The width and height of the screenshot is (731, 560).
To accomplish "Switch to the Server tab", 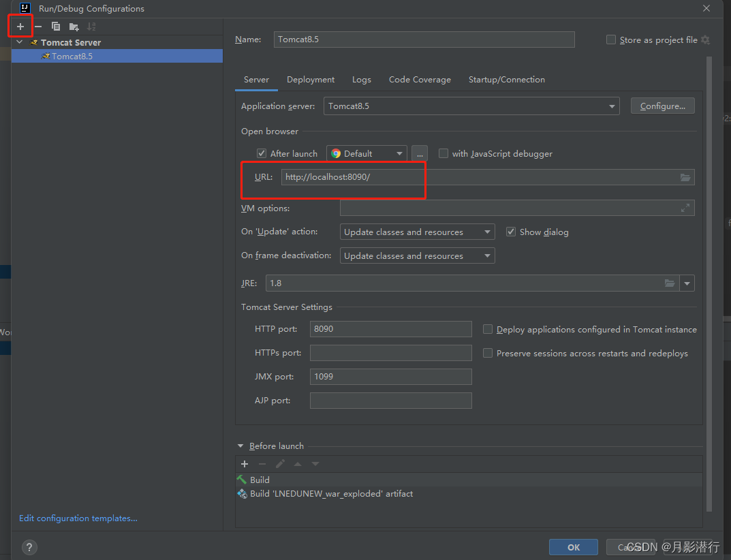I will [256, 80].
